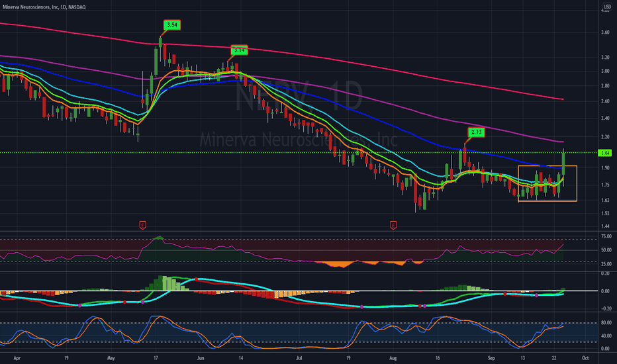
Task: Click the 40.00 stochastic scale label
Action: (x=606, y=336)
